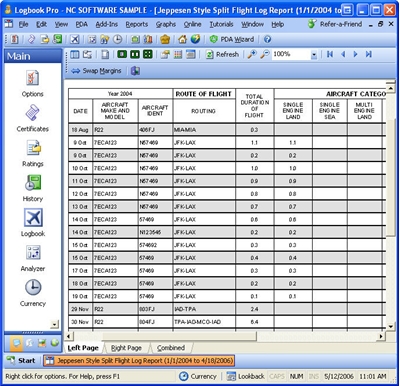Select single page view icon
Image resolution: width=400 pixels, height=386 pixels.
pyautogui.click(x=122, y=54)
